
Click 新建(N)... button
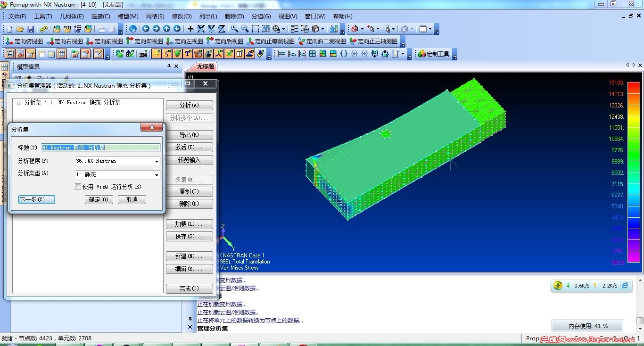point(189,256)
